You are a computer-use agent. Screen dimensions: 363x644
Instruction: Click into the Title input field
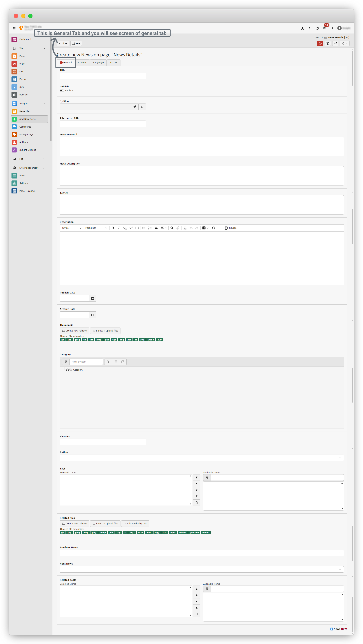[103, 76]
